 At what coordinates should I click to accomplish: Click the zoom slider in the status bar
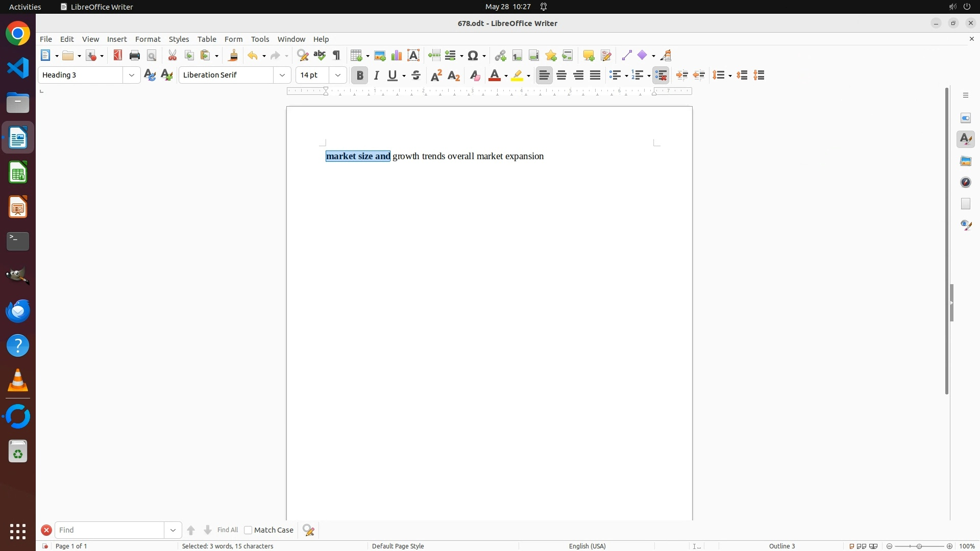919,546
